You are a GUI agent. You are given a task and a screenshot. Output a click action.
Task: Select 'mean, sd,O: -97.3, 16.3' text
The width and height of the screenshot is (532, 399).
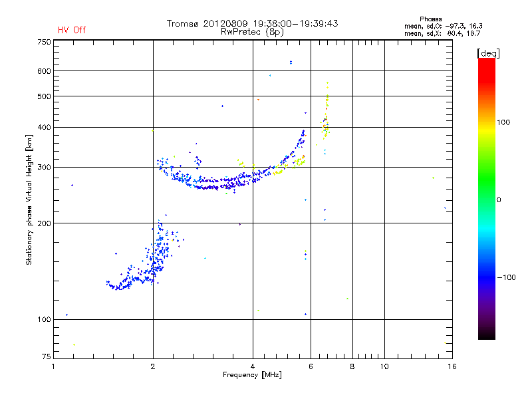click(x=443, y=26)
